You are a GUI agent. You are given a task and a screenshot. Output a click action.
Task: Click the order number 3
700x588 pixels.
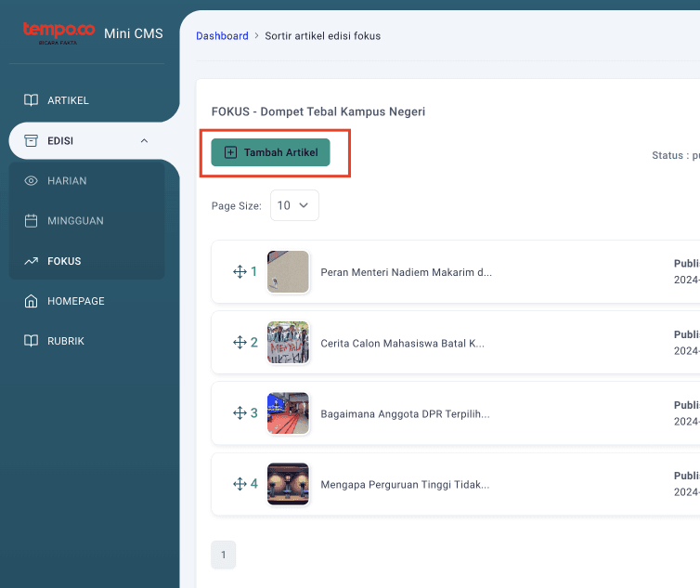pos(254,412)
